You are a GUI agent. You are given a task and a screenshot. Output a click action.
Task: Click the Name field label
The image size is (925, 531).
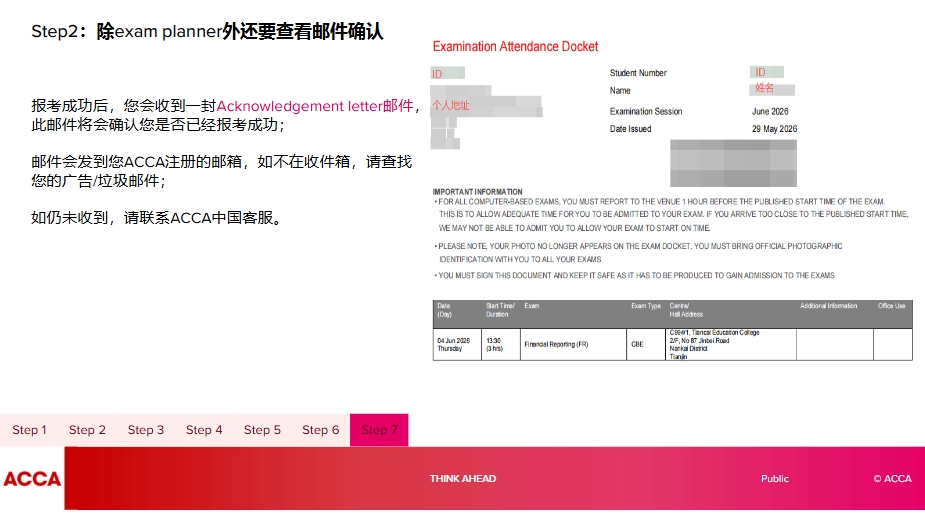point(620,91)
